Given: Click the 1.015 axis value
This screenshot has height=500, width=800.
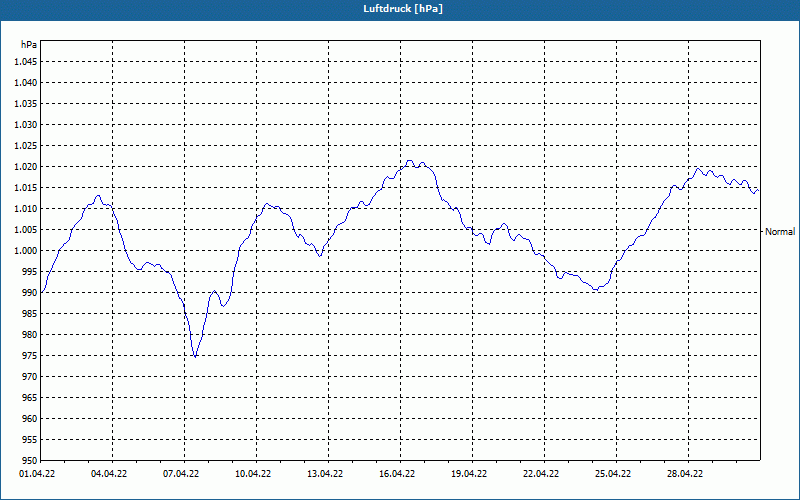Looking at the screenshot, I should [x=26, y=188].
